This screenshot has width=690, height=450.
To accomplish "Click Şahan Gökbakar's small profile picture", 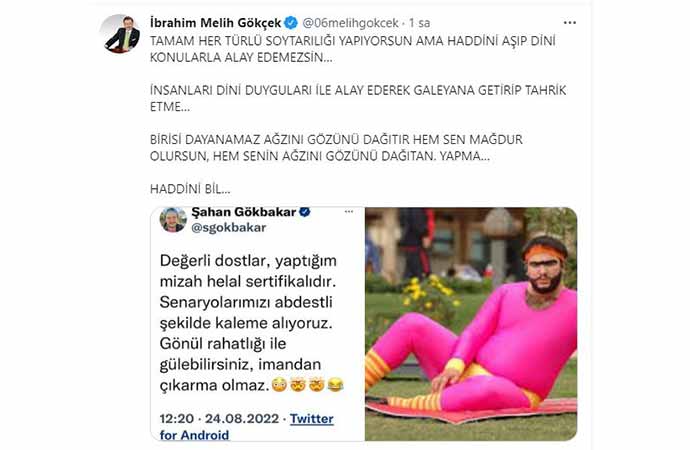I will tap(173, 220).
